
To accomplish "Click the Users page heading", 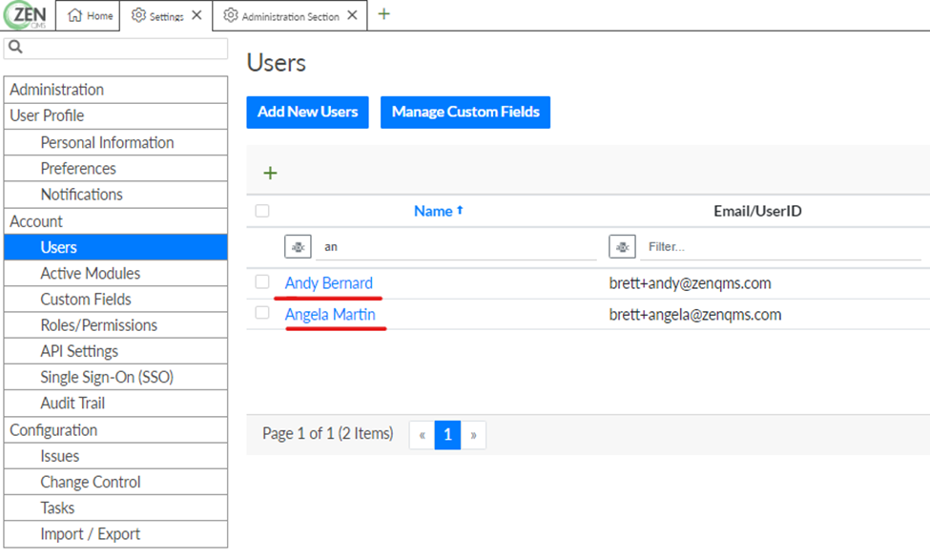I will pos(277,63).
